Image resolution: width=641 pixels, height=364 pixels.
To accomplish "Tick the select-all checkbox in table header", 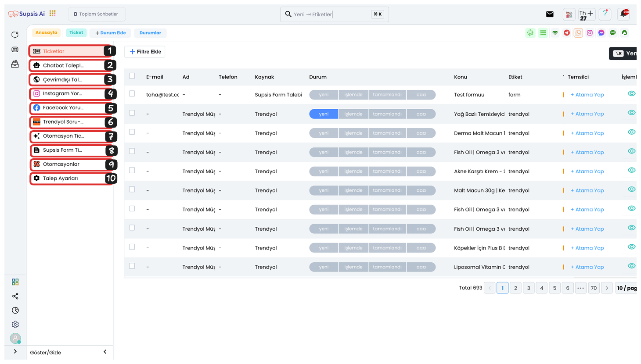I will (132, 76).
